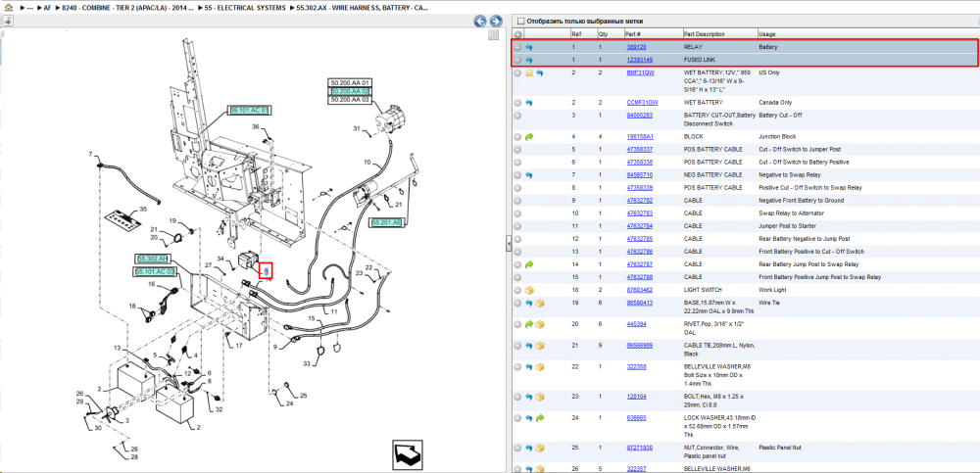This screenshot has width=980, height=473.
Task: Click diagram reference label 55.101.AC 03
Action: [155, 272]
